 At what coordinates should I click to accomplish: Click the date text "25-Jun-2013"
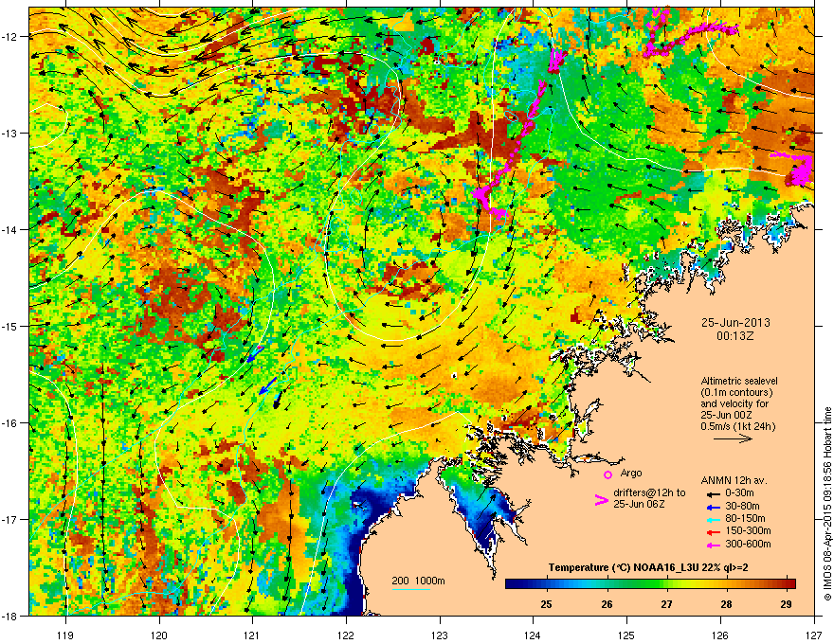point(735,323)
